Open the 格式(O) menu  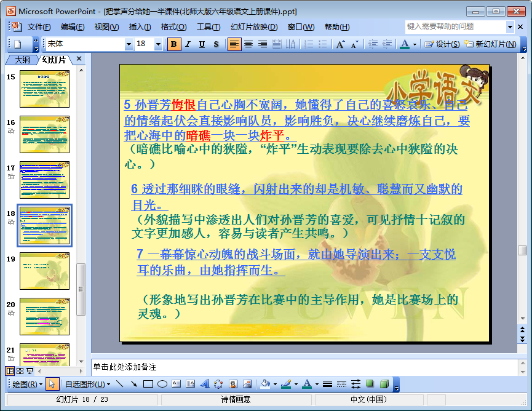(173, 27)
